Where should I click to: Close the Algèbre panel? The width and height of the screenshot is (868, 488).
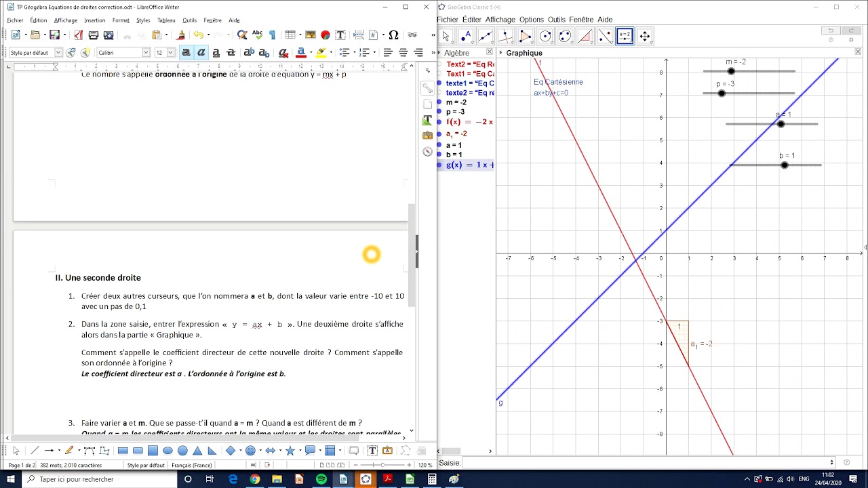point(489,52)
